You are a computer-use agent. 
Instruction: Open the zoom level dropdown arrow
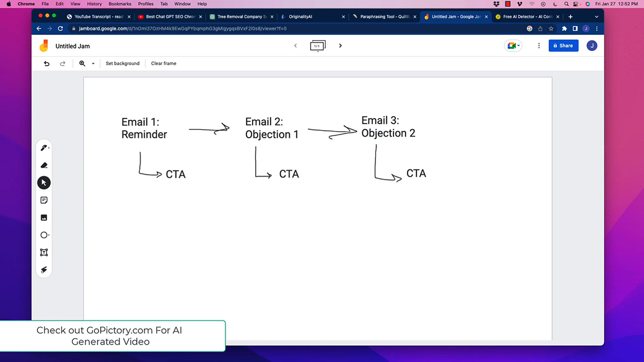(93, 63)
